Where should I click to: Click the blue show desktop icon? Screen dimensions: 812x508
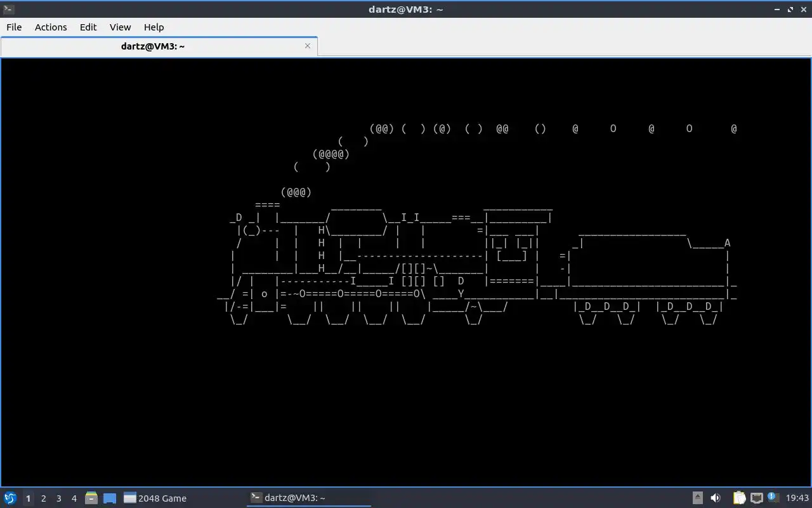tap(110, 498)
